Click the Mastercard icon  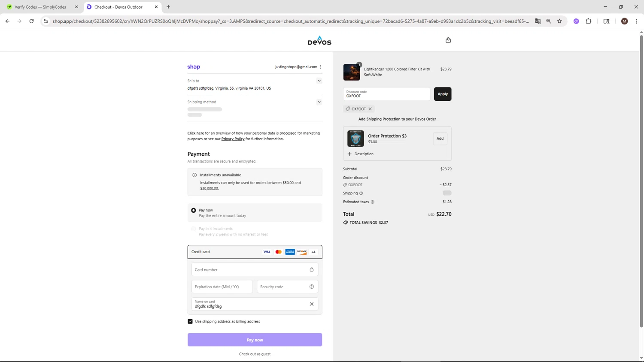(278, 252)
